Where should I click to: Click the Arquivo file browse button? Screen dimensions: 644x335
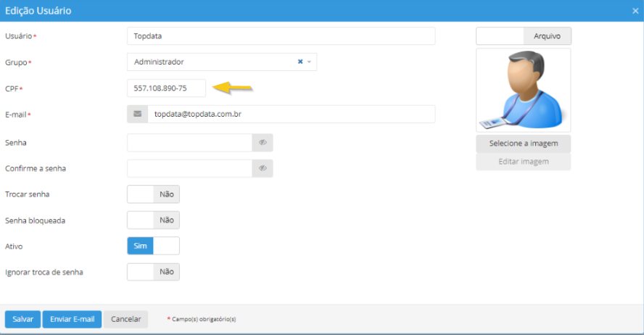pyautogui.click(x=547, y=36)
